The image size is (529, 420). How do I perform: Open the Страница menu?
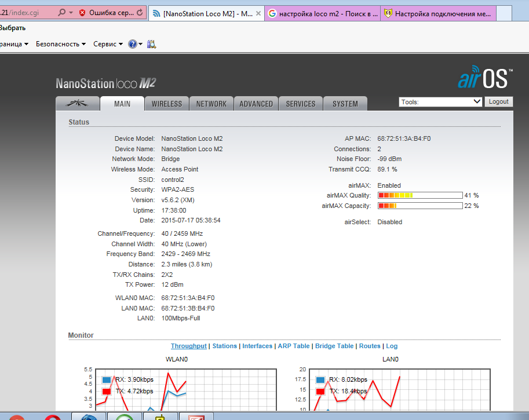(13, 44)
